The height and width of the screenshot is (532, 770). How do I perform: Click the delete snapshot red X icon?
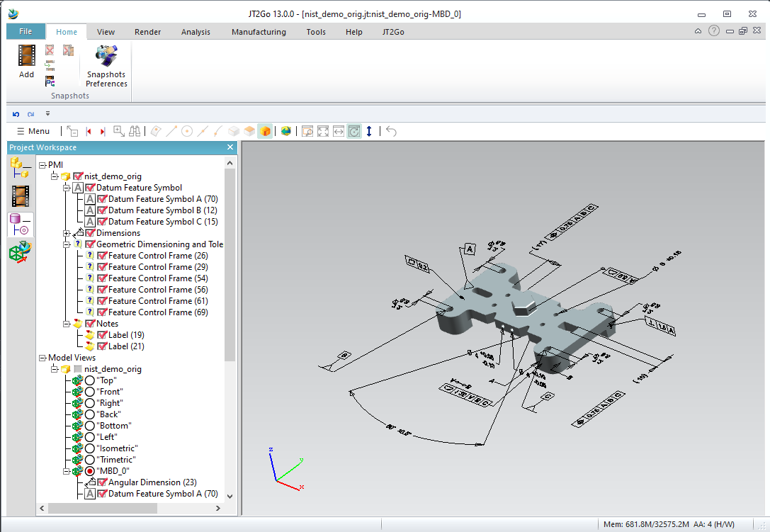click(50, 50)
